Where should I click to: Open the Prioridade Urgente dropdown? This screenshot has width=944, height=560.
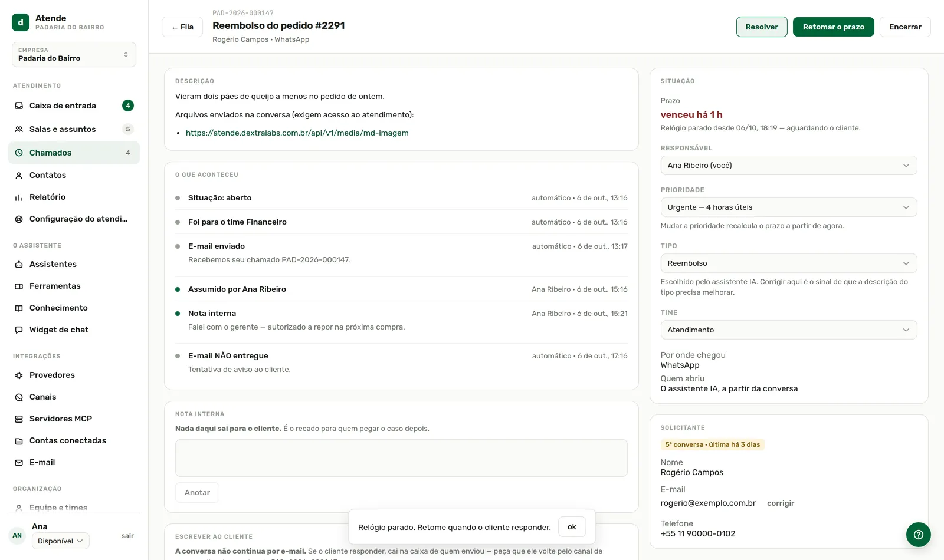coord(789,207)
